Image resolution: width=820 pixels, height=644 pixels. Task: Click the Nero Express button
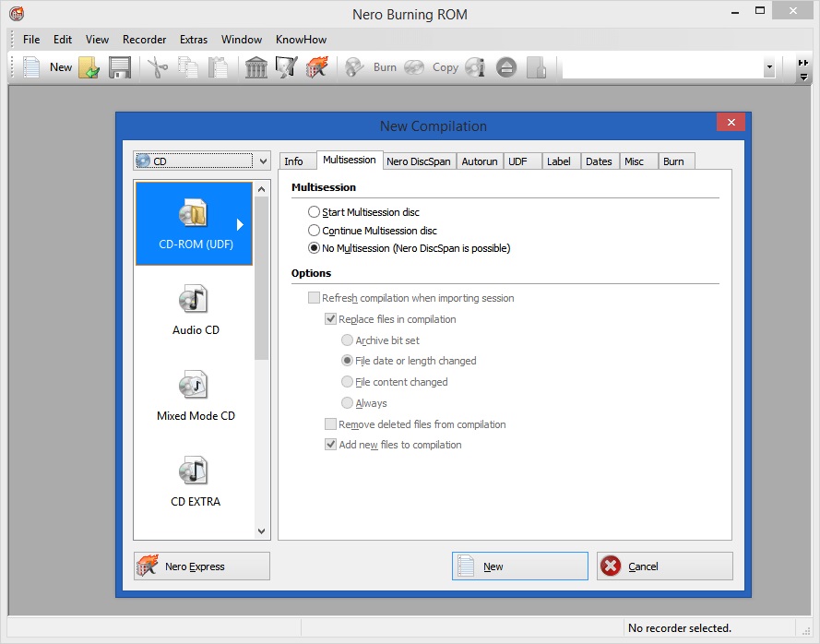point(202,566)
